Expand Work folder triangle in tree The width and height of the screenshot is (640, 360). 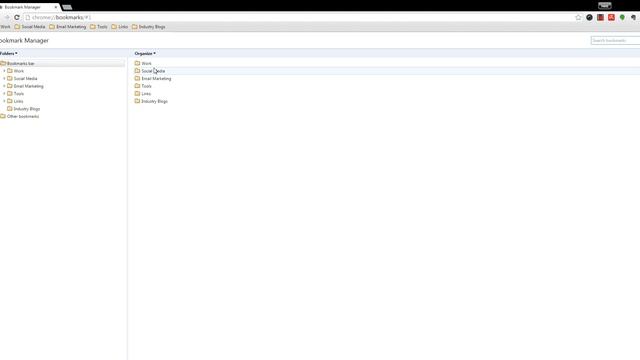pyautogui.click(x=4, y=71)
